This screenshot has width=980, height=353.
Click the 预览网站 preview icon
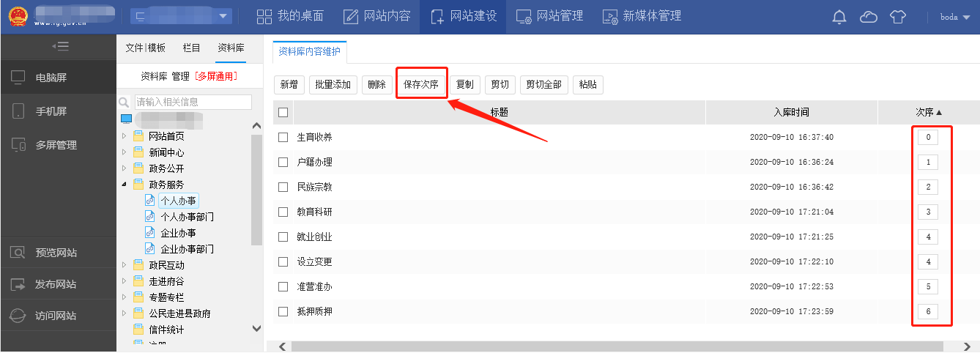pyautogui.click(x=18, y=253)
